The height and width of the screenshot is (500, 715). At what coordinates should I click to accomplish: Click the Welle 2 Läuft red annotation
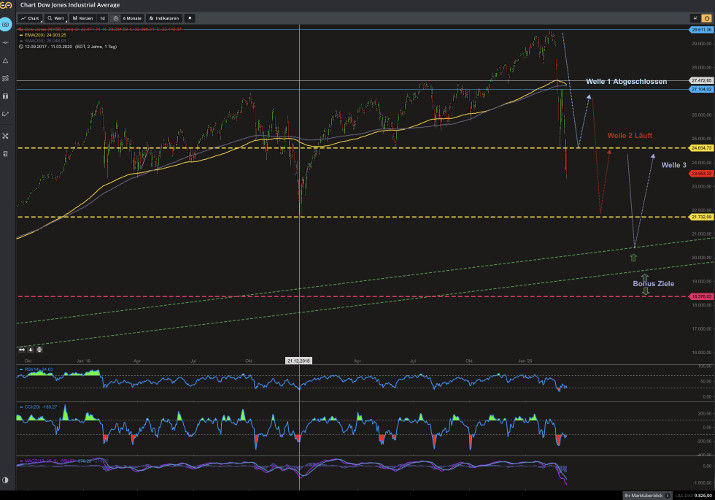click(630, 135)
